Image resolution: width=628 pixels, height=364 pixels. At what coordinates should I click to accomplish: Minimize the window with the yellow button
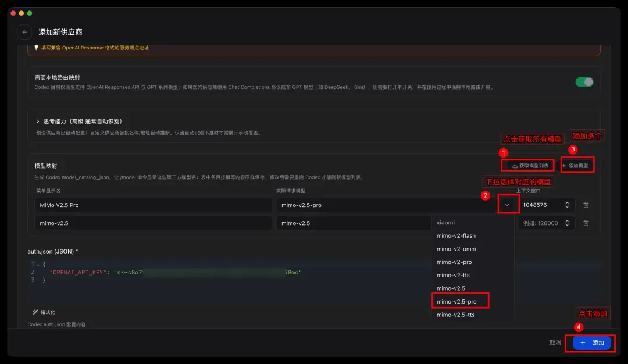point(22,13)
